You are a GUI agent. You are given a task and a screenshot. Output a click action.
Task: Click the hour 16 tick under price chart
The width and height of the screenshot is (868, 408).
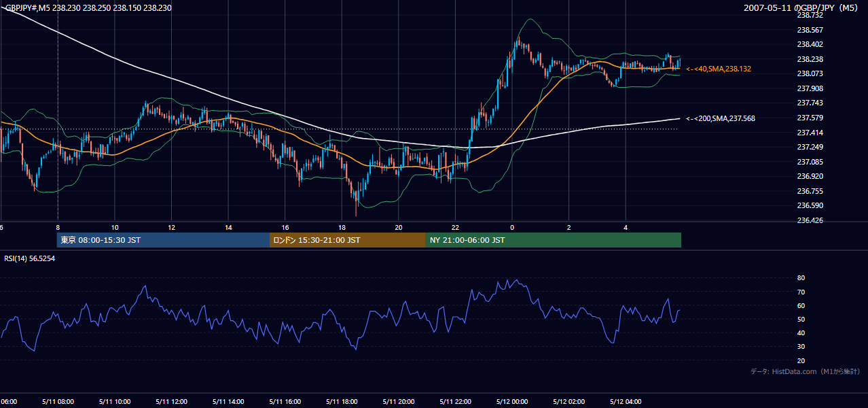coord(285,227)
